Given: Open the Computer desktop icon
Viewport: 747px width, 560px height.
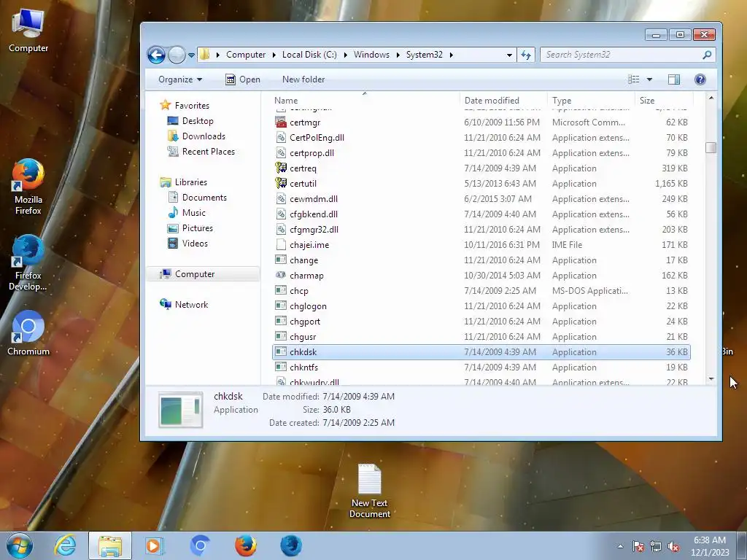Looking at the screenshot, I should pyautogui.click(x=28, y=31).
